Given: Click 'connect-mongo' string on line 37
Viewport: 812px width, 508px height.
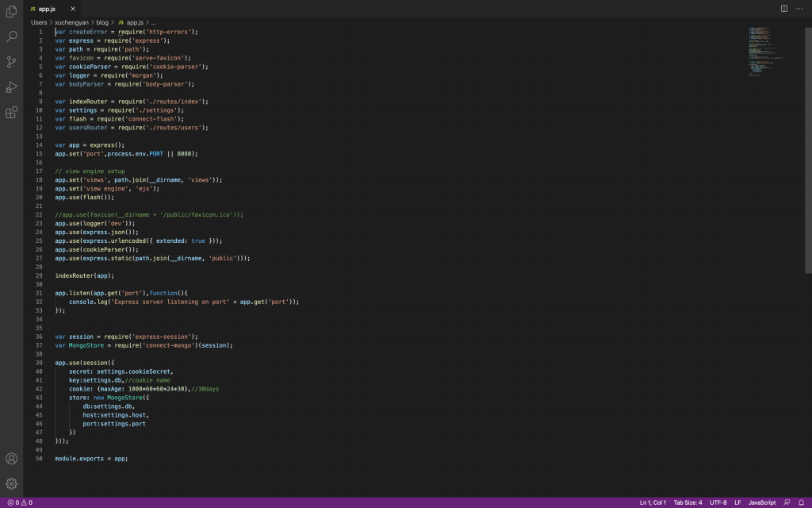Looking at the screenshot, I should pos(168,345).
